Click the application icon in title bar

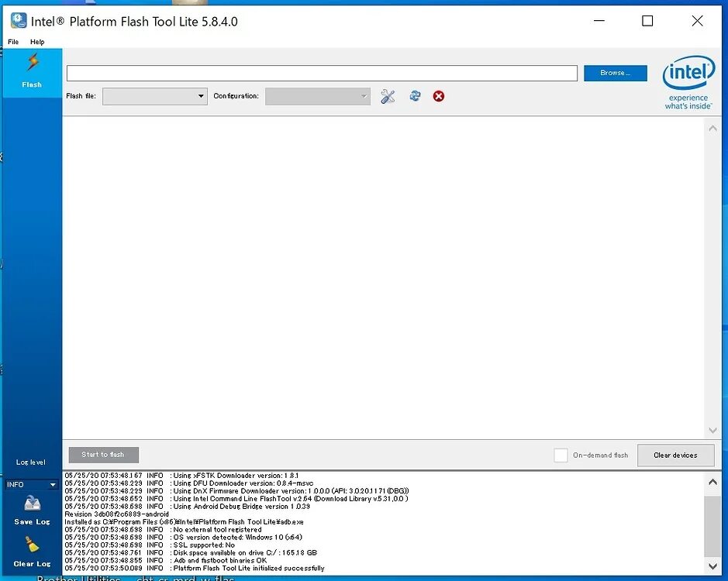[19, 21]
